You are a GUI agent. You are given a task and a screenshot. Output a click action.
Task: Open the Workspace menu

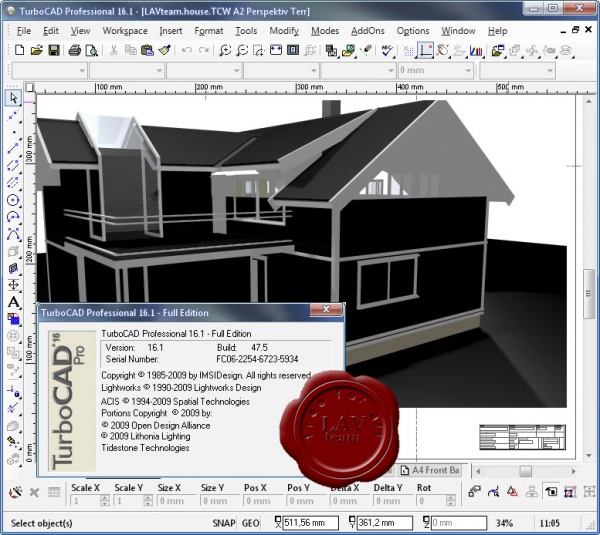(x=125, y=31)
